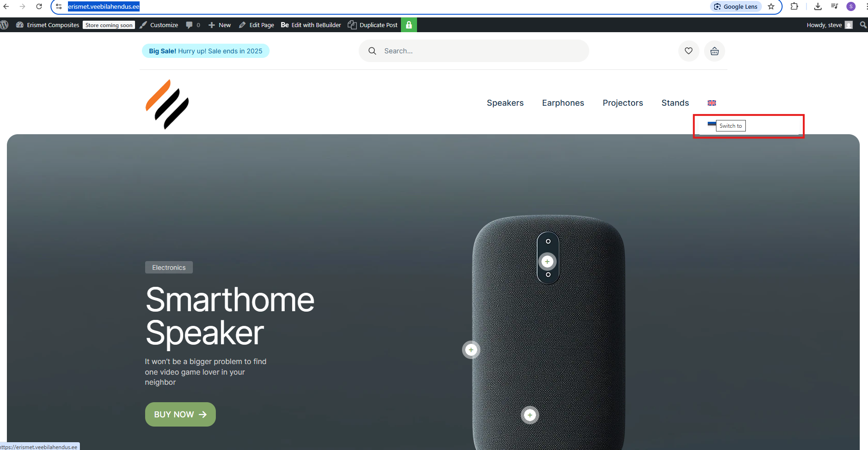Open the New content menu in admin bar
This screenshot has height=450, width=868.
[220, 25]
